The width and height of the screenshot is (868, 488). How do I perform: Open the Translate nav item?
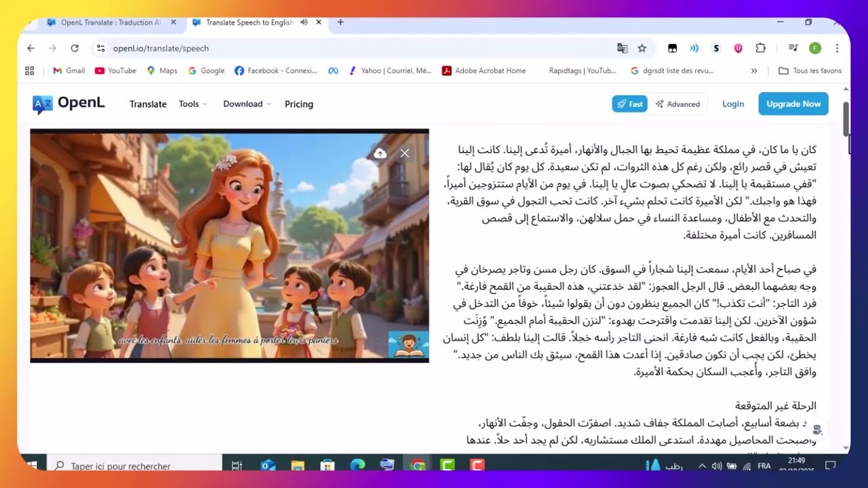pyautogui.click(x=148, y=104)
